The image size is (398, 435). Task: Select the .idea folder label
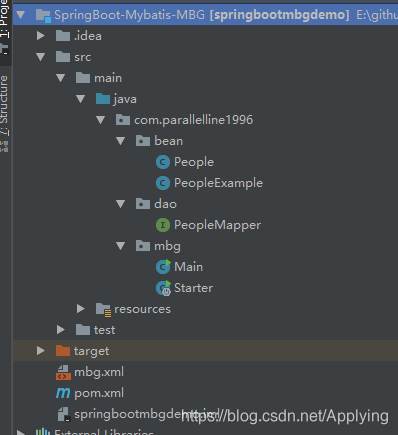(88, 36)
